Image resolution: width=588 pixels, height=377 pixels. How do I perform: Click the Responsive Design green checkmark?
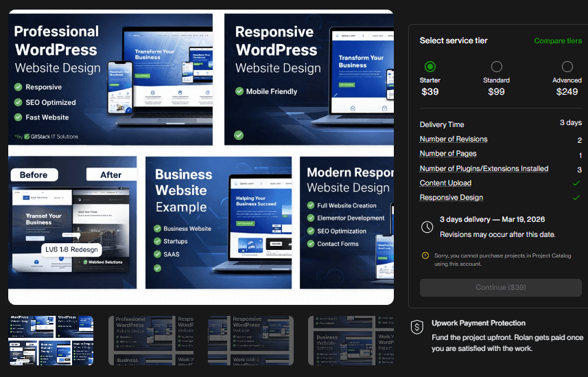[x=576, y=198]
